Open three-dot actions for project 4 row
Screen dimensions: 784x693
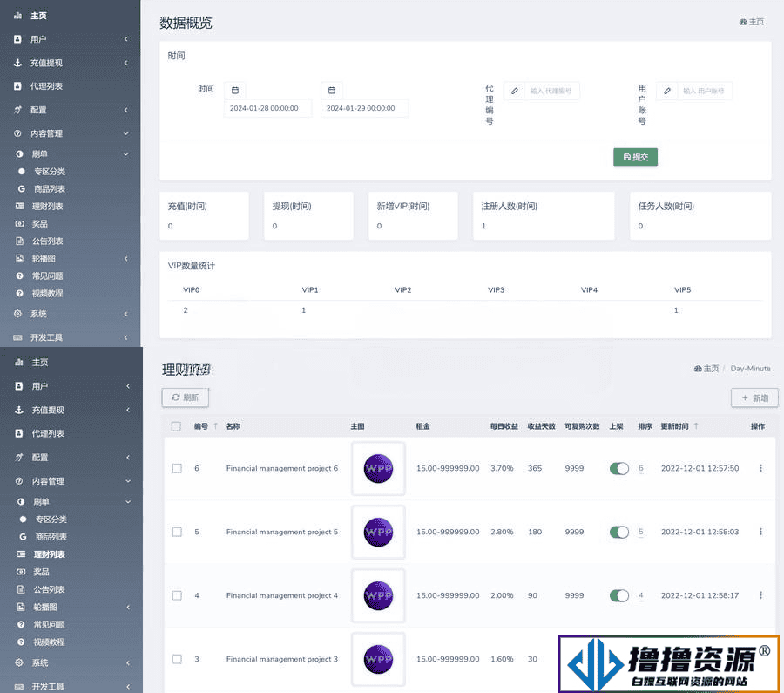tap(760, 594)
